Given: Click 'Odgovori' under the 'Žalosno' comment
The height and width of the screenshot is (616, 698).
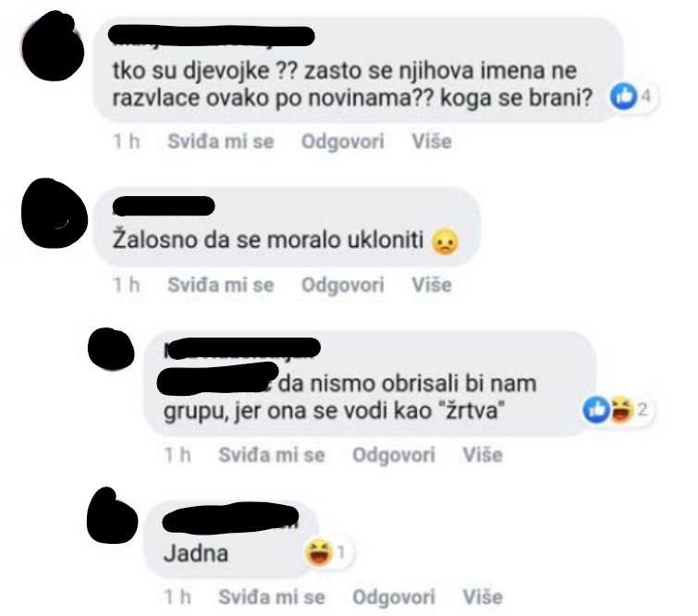Looking at the screenshot, I should 343,285.
